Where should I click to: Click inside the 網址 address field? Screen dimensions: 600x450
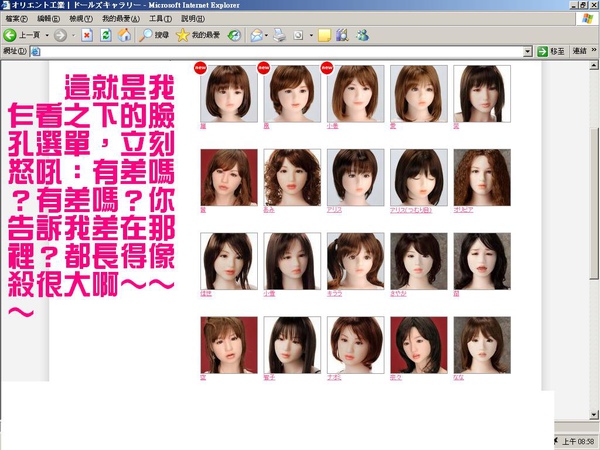click(281, 51)
